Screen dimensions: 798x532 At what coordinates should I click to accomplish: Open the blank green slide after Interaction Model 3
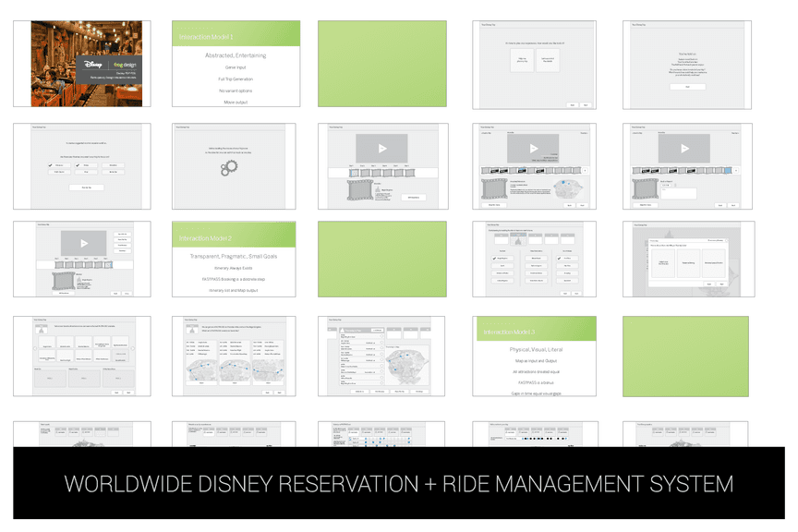click(685, 356)
